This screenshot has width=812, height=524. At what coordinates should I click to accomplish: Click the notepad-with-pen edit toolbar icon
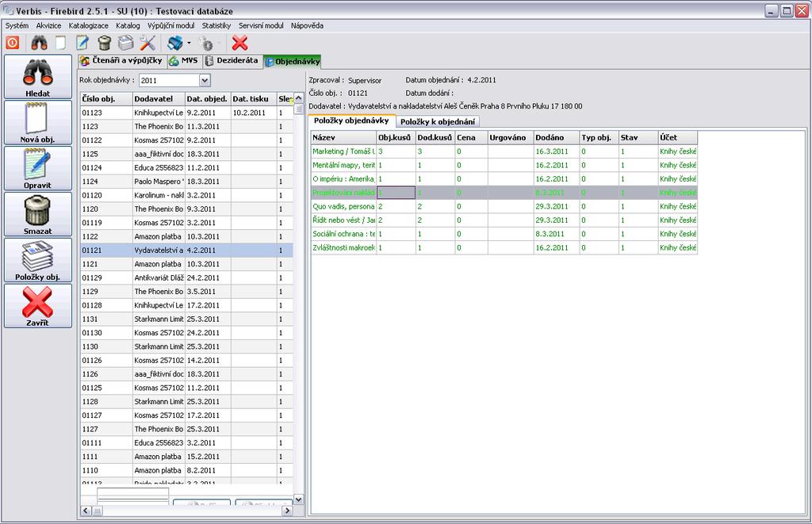pyautogui.click(x=82, y=43)
